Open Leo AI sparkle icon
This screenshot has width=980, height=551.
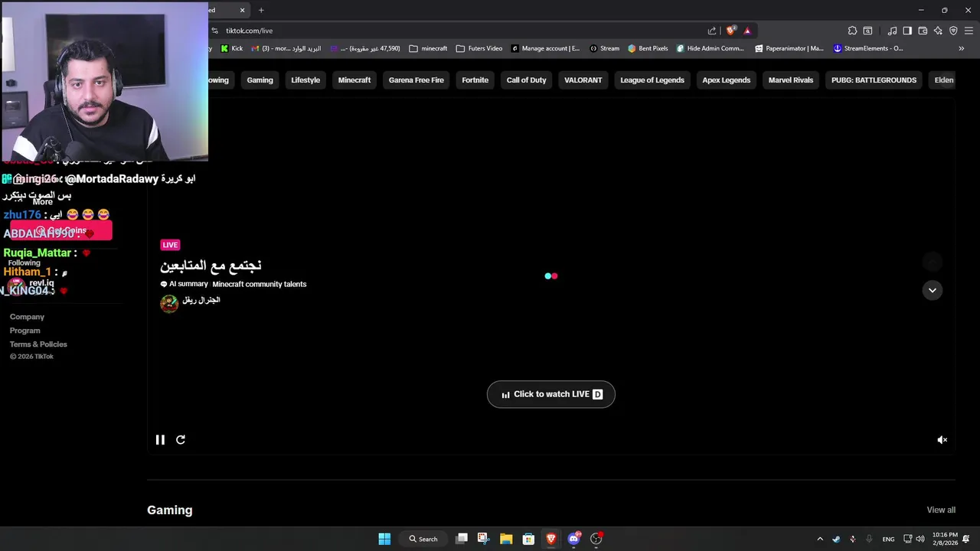[x=938, y=31]
